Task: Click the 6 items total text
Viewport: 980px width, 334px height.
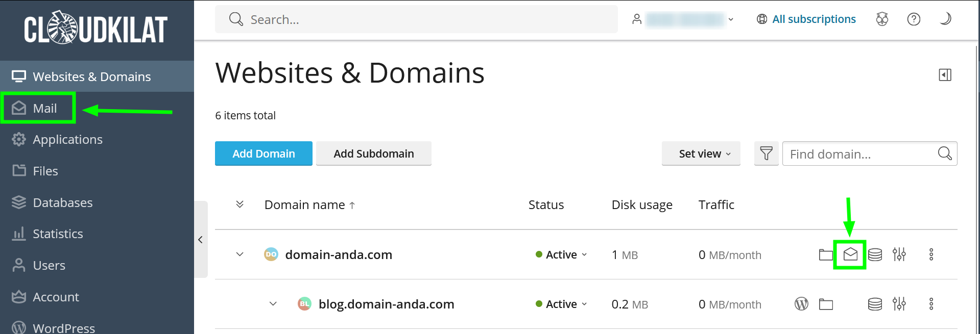Action: click(245, 115)
